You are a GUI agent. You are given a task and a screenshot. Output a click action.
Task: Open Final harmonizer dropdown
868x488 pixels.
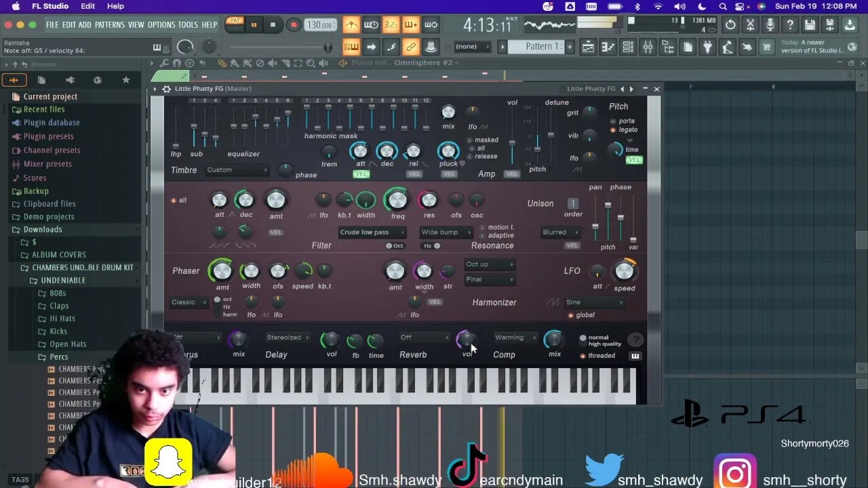490,279
